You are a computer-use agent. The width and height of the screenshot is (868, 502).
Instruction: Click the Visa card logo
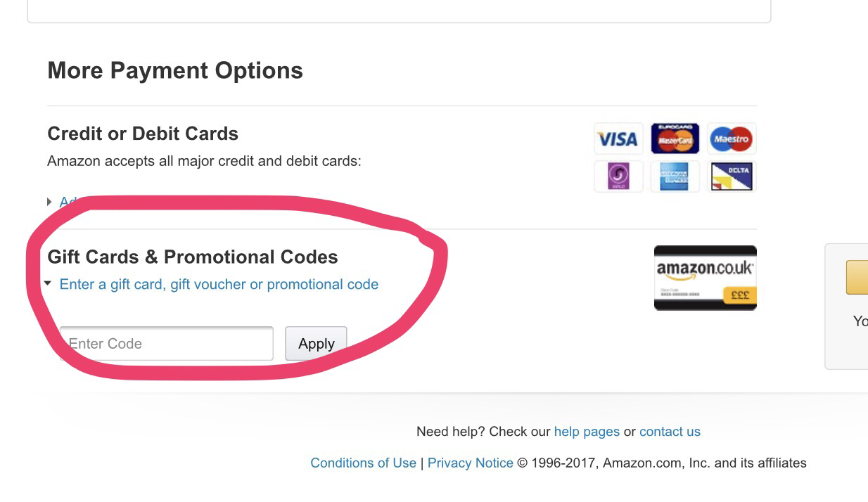click(618, 139)
